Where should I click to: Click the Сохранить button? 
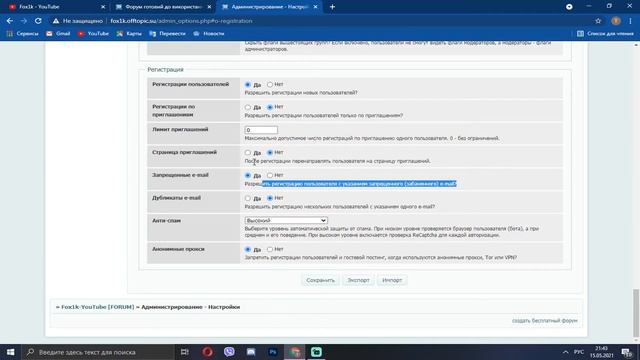(320, 280)
